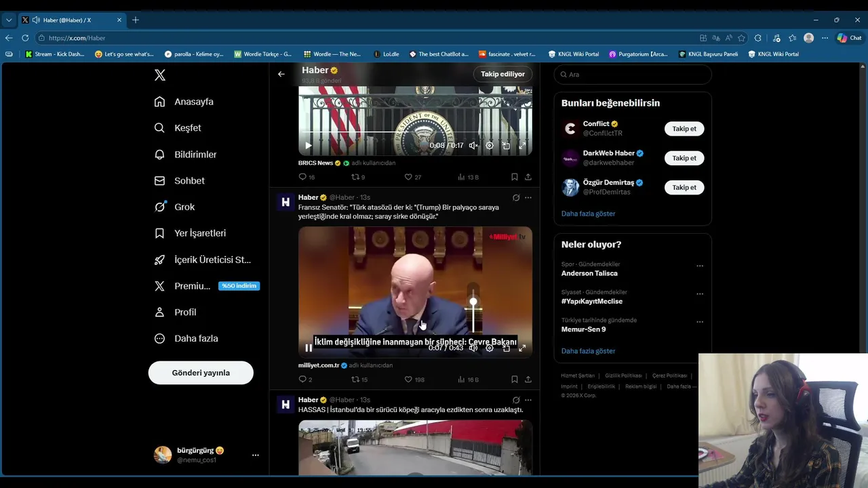Viewport: 868px width, 488px height.
Task: Follow Conflict with Takip et
Action: (684, 129)
